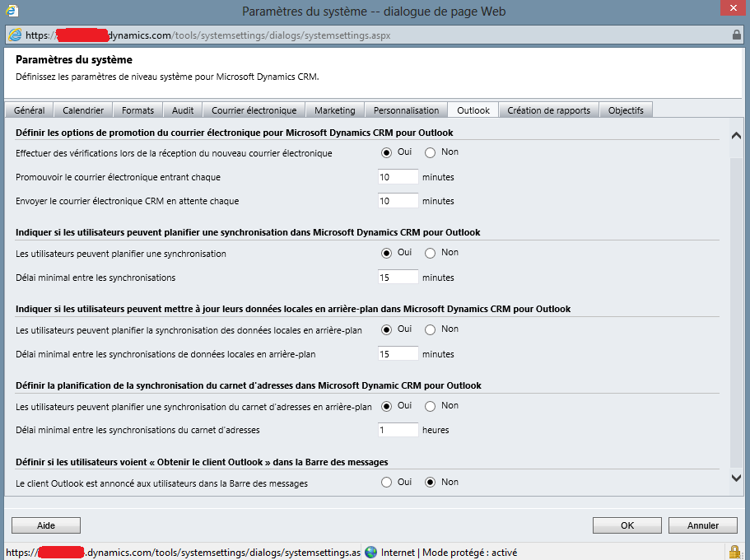Select the Outlook tab
Viewport: 750px width, 560px height.
(x=473, y=110)
